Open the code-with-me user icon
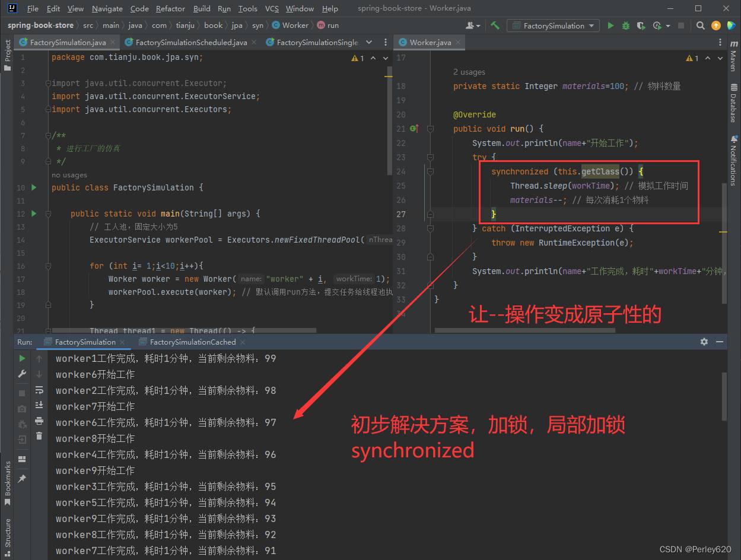The height and width of the screenshot is (560, 741). 471,26
